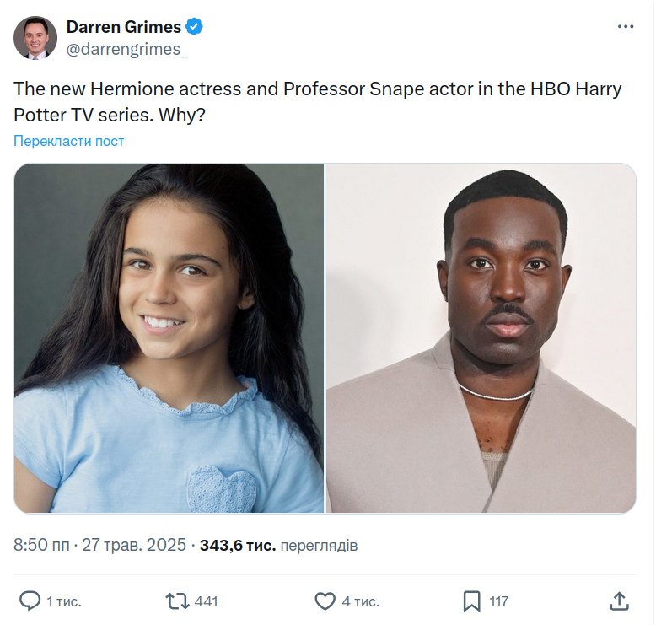
Task: Like the post with heart icon
Action: [325, 601]
